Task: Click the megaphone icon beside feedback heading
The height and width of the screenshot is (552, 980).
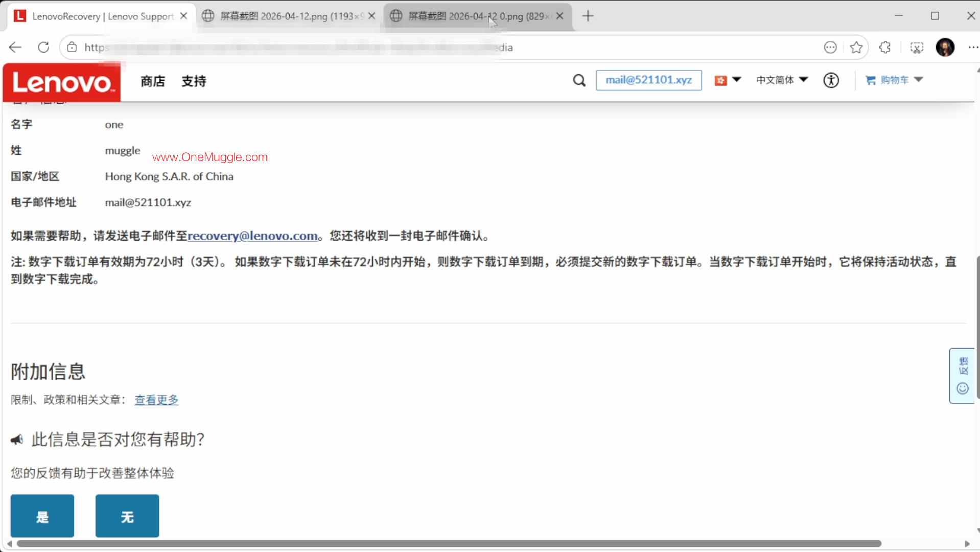Action: (x=17, y=440)
